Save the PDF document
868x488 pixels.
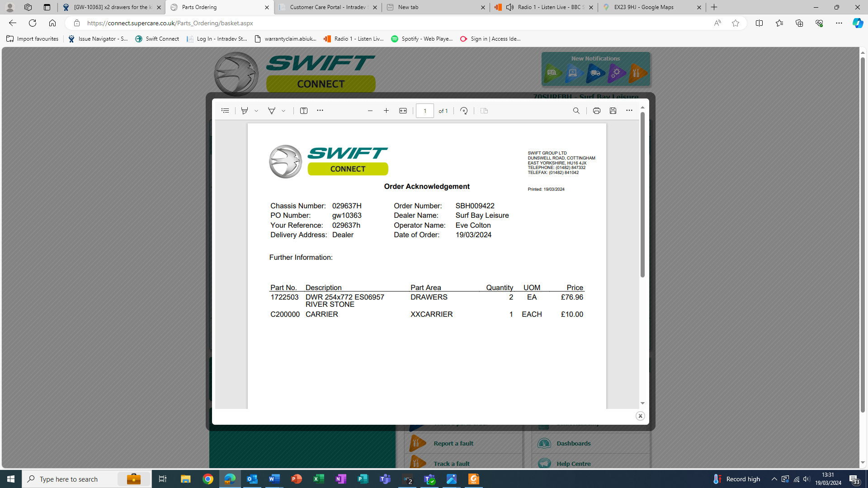tap(613, 111)
